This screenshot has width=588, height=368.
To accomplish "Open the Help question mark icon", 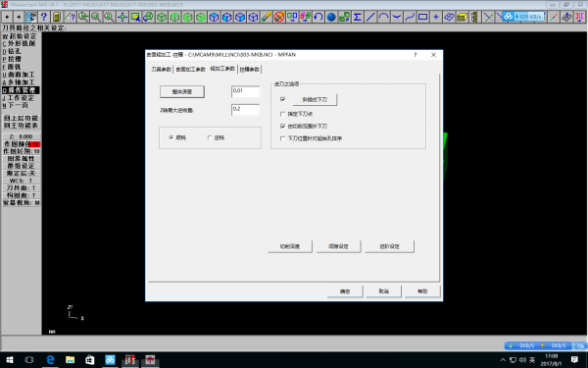I will point(43,17).
